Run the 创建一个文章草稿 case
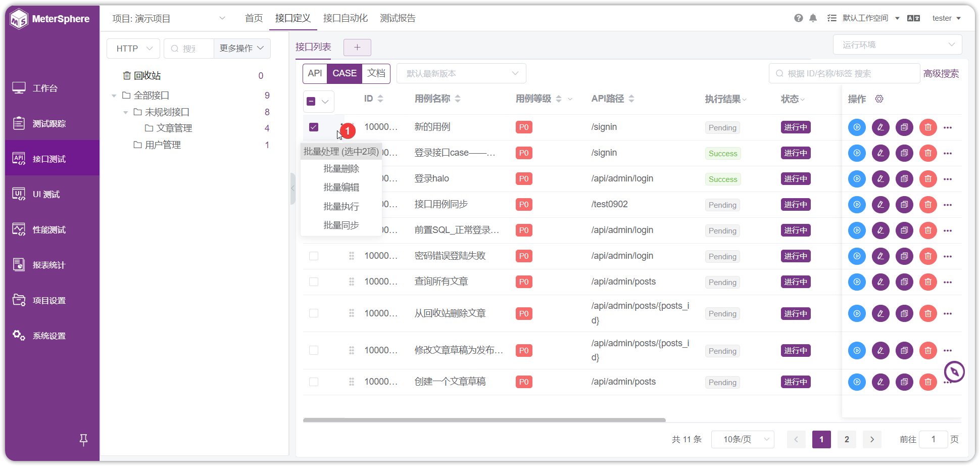The image size is (980, 466). [x=857, y=382]
